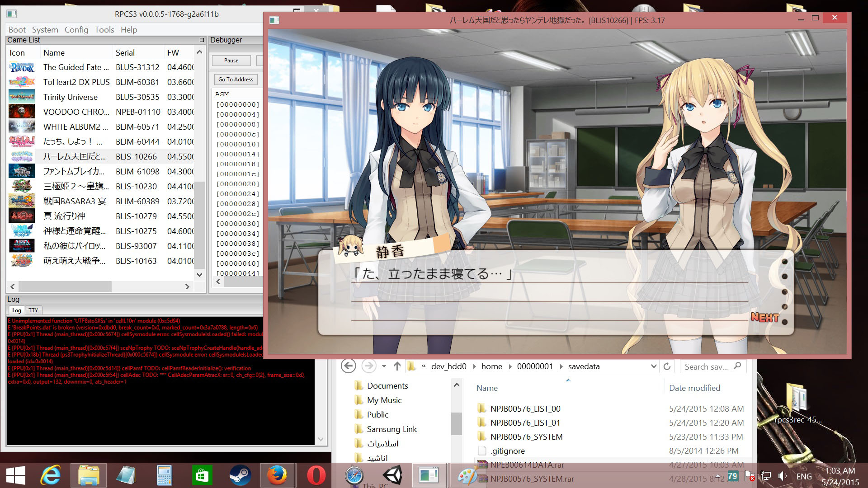Viewport: 868px width, 488px height.
Task: Select ASM address [00000010]
Action: [x=237, y=144]
